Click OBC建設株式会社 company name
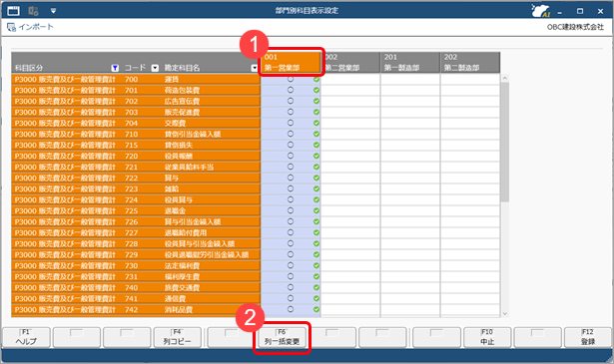Screen dimensions: 614x364 (575, 27)
